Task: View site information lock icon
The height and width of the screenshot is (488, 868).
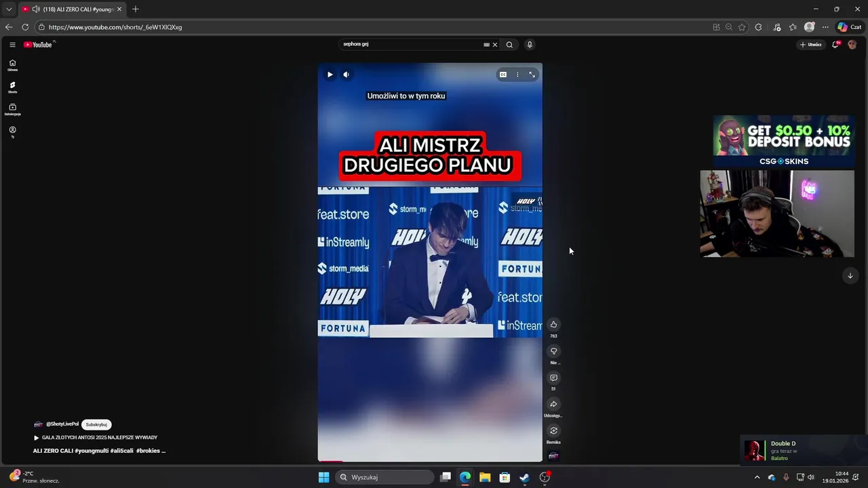Action: (41, 27)
